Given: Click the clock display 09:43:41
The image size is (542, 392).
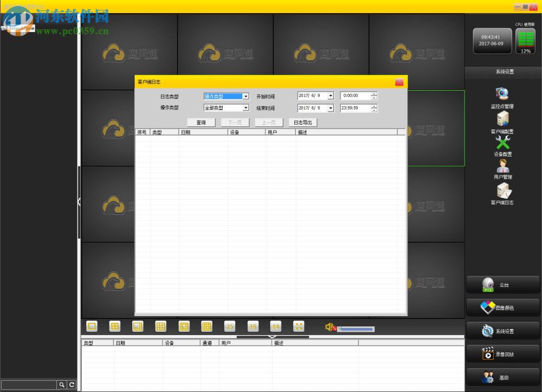Looking at the screenshot, I should (492, 41).
